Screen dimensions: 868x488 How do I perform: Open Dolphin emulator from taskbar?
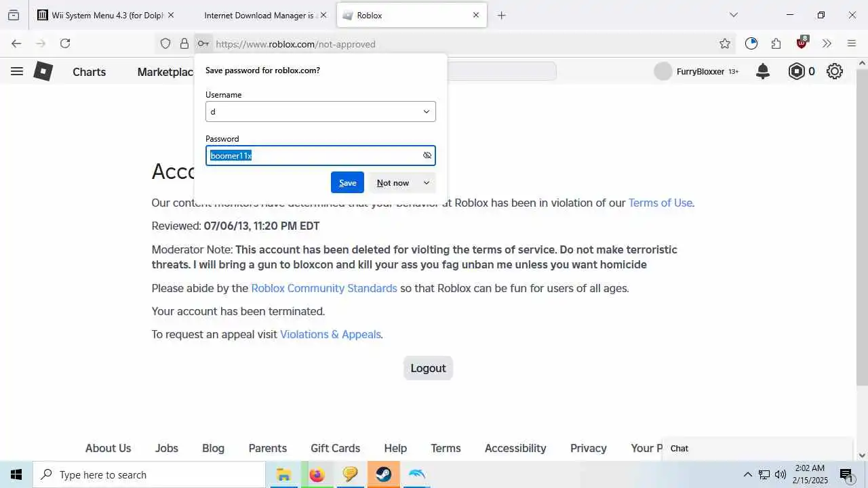[x=417, y=474]
